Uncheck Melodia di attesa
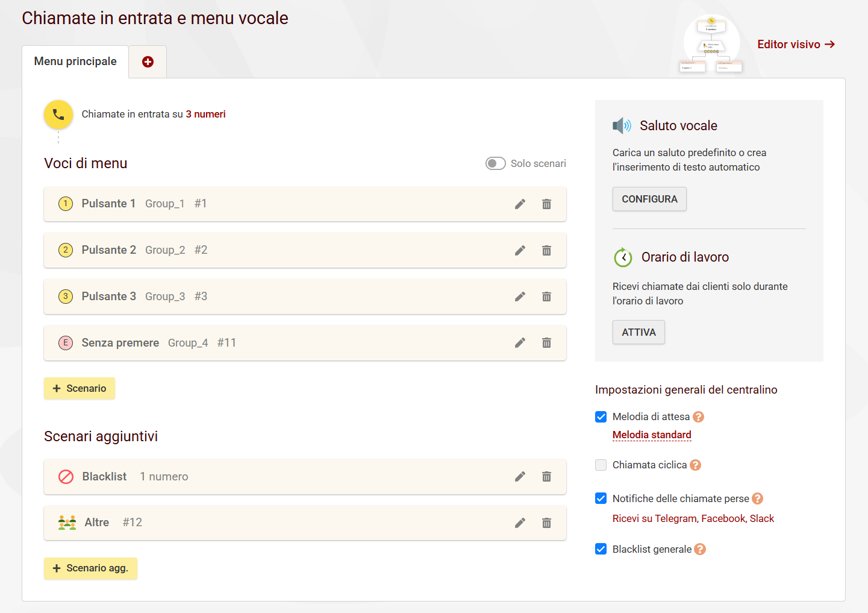The height and width of the screenshot is (613, 868). coord(601,417)
